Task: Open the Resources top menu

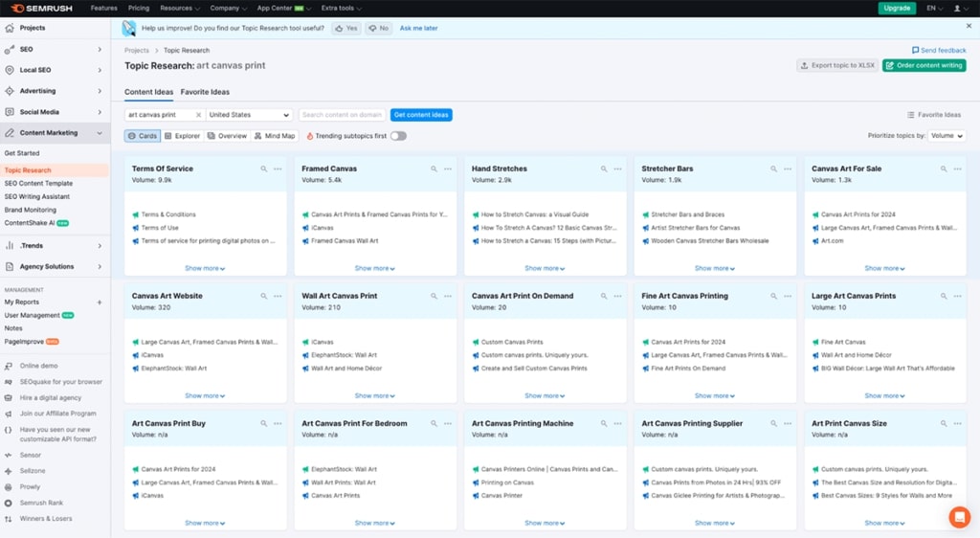Action: [180, 8]
